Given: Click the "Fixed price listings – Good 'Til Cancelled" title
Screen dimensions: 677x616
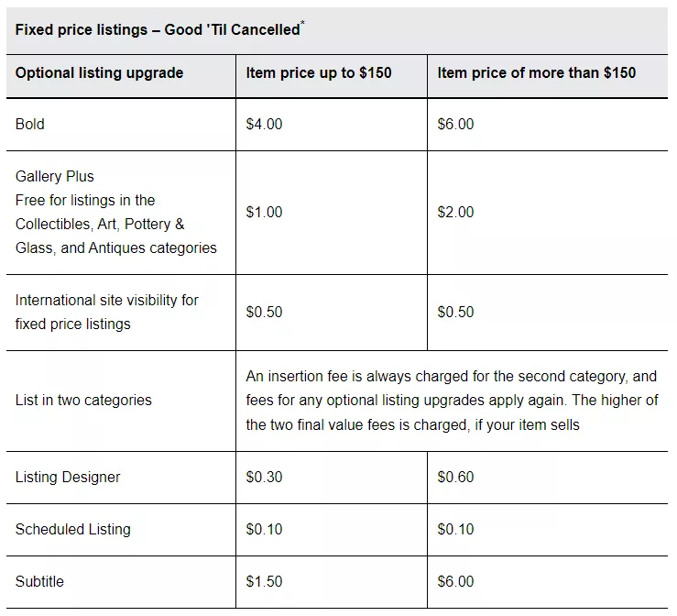Looking at the screenshot, I should 158,30.
